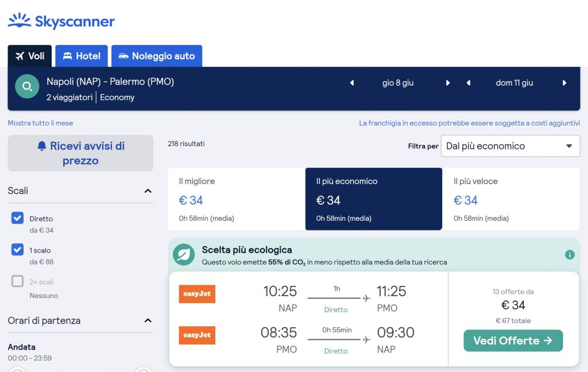This screenshot has width=588, height=372.
Task: Click the green leaf eco choice icon
Action: pos(184,255)
